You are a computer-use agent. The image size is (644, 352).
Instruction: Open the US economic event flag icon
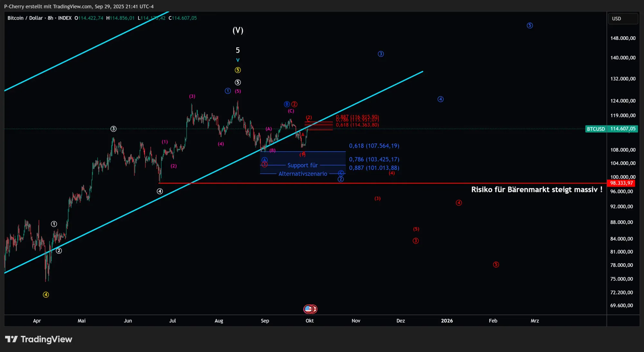[x=308, y=309]
